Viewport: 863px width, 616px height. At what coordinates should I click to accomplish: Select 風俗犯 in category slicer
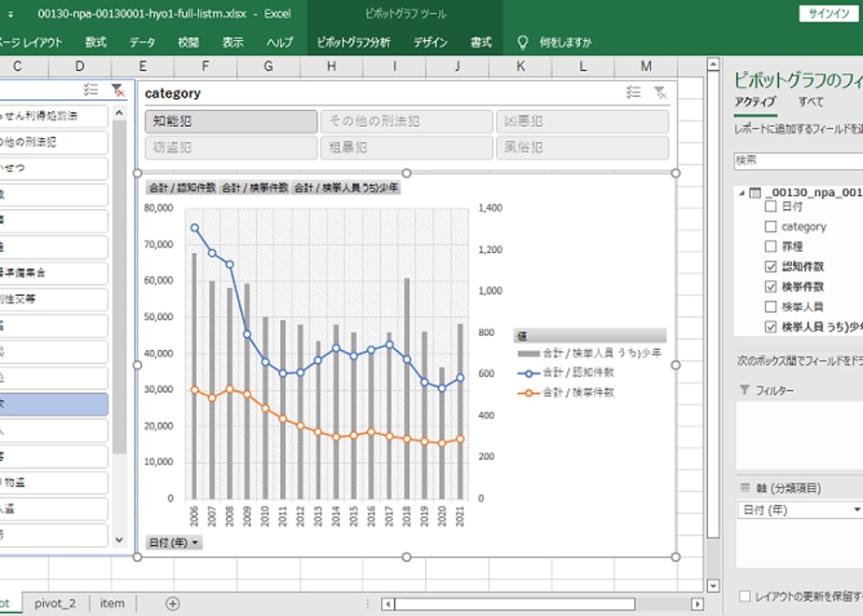pos(582,148)
